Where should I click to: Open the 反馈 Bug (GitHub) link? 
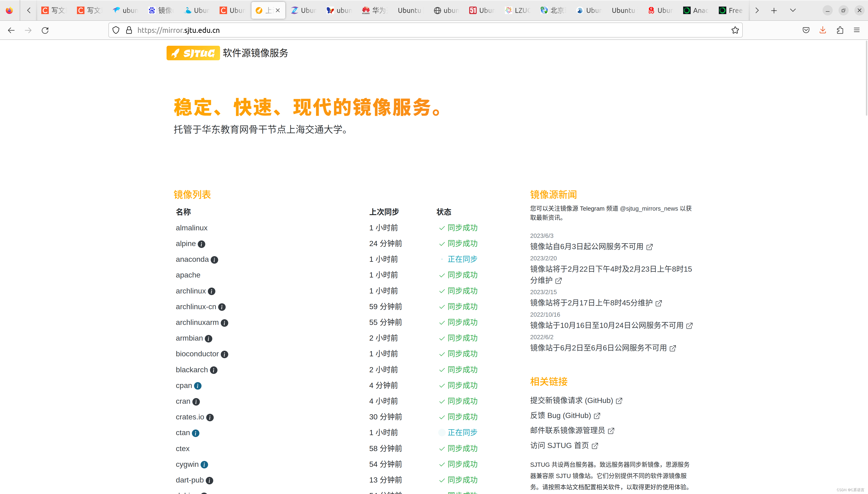pyautogui.click(x=565, y=416)
